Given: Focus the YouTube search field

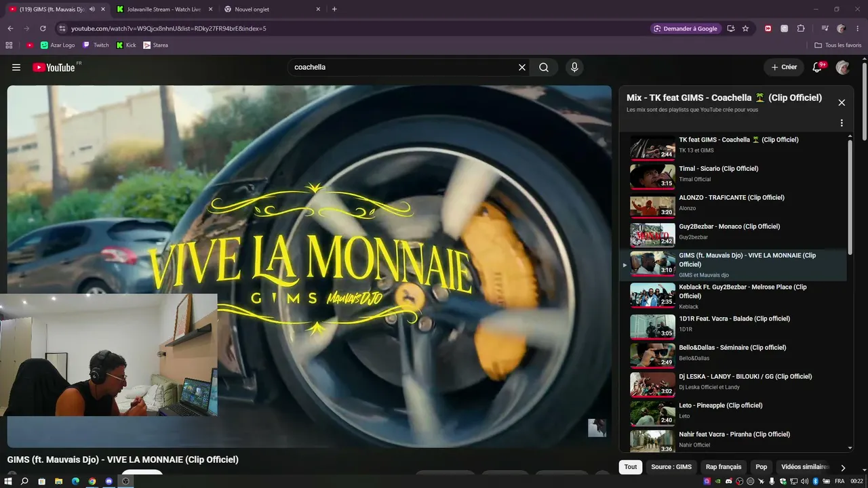Looking at the screenshot, I should pyautogui.click(x=403, y=67).
